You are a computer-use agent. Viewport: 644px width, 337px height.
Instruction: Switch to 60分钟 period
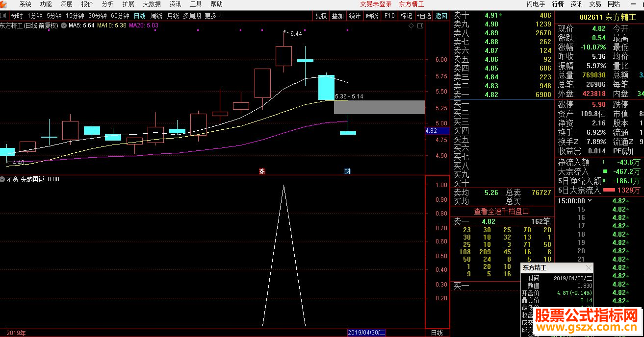pos(120,16)
